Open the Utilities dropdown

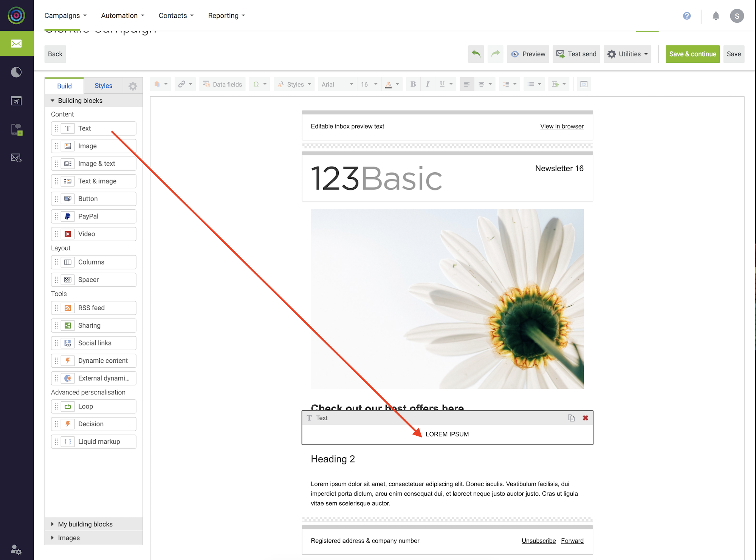(627, 54)
